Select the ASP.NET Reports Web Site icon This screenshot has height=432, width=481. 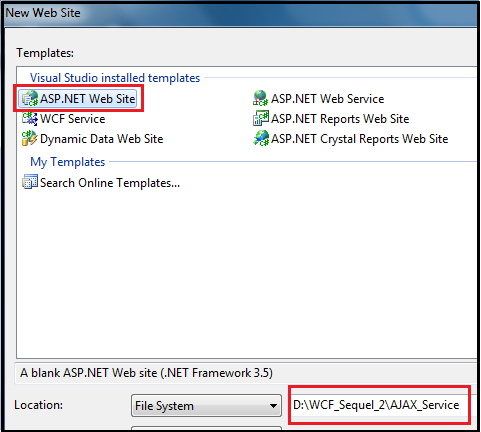pyautogui.click(x=261, y=119)
